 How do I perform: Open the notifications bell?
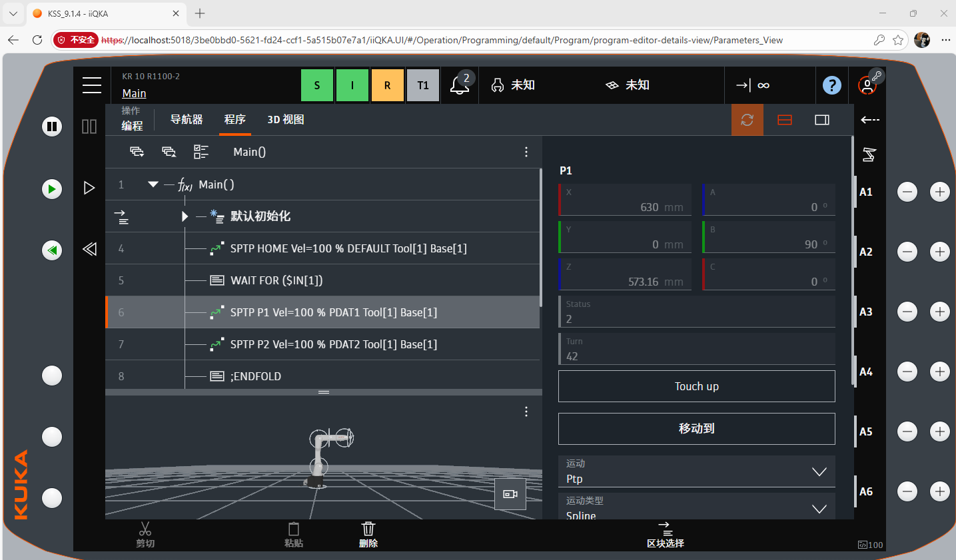point(460,85)
